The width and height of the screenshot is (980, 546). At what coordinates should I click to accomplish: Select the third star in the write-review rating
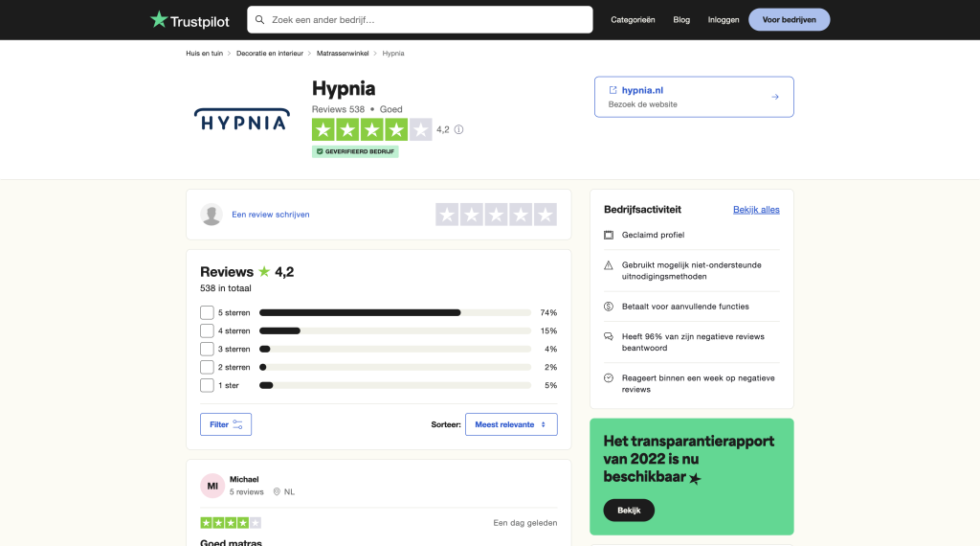(x=496, y=215)
